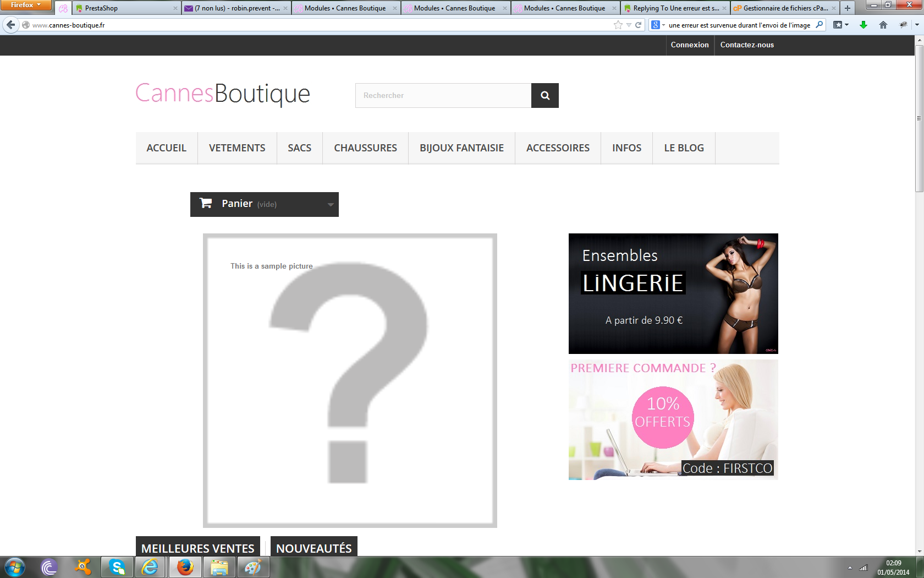Click the page vertical scrollbar
This screenshot has height=578, width=924.
[919, 118]
